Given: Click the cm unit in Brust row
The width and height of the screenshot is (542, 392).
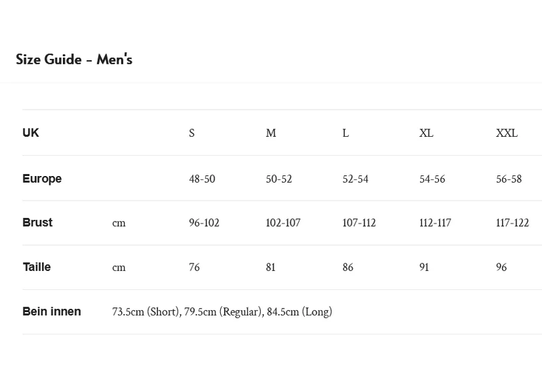Looking at the screenshot, I should click(119, 223).
